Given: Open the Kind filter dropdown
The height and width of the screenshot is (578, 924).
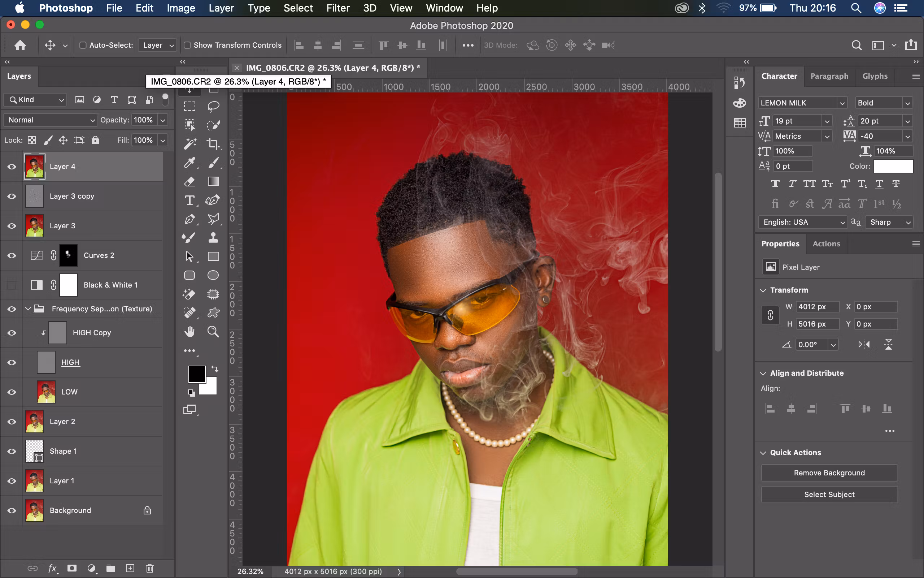Looking at the screenshot, I should pos(35,100).
